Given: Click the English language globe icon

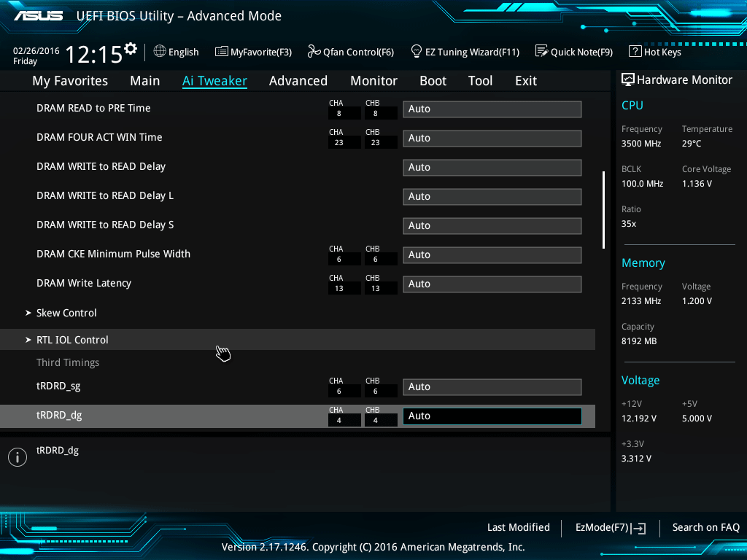Looking at the screenshot, I should (160, 52).
